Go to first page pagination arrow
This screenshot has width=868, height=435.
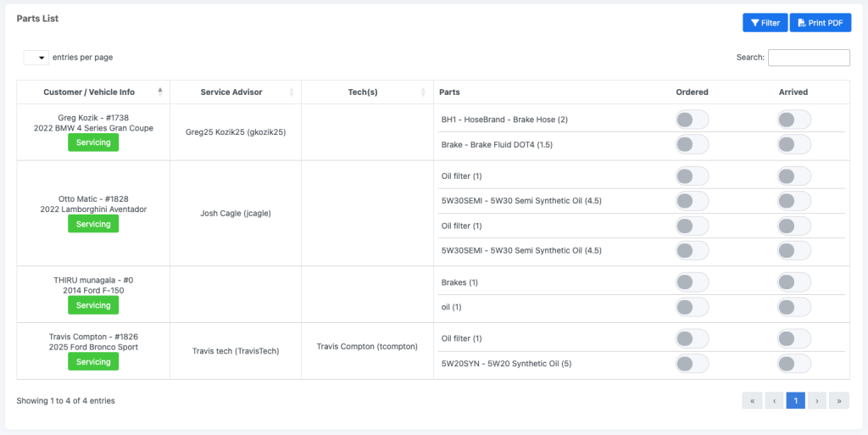point(752,400)
